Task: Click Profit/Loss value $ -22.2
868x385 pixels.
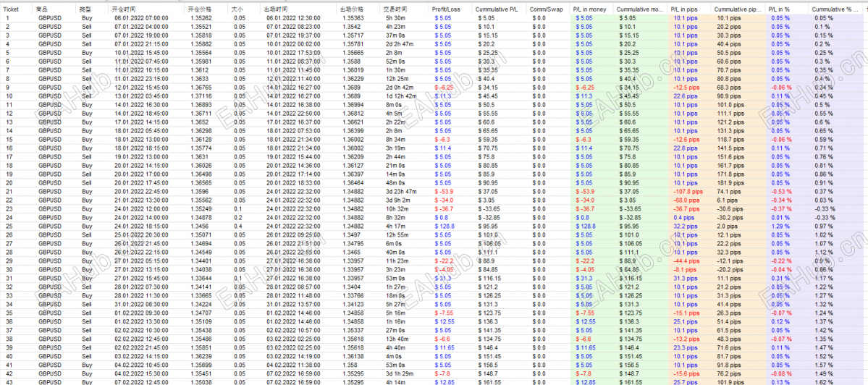Action: pyautogui.click(x=444, y=260)
